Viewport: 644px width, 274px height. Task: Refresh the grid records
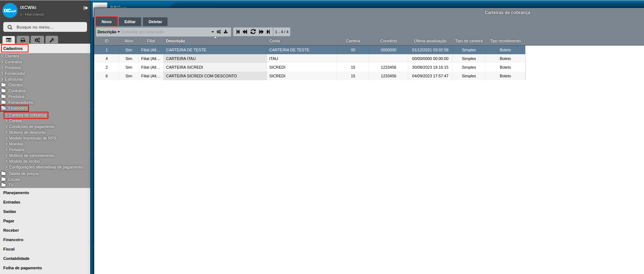coord(253,32)
